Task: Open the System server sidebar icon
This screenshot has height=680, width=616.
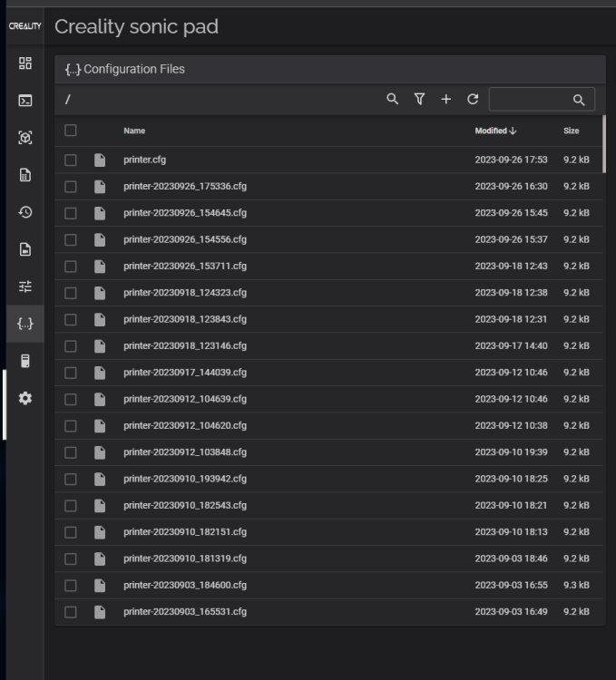Action: tap(25, 361)
